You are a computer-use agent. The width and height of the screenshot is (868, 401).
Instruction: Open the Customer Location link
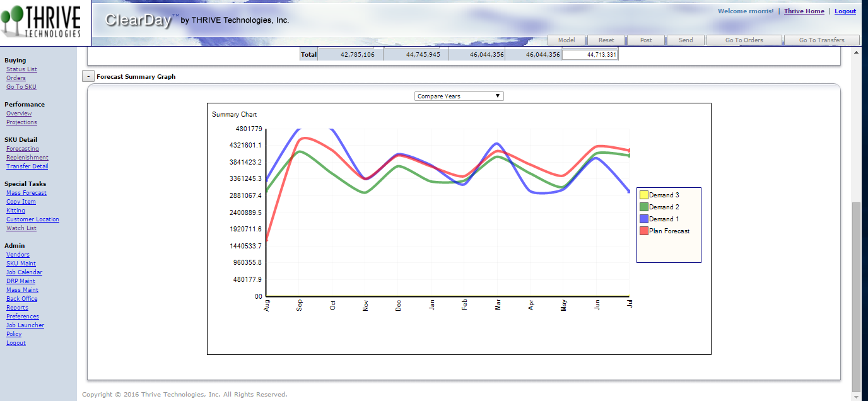33,219
